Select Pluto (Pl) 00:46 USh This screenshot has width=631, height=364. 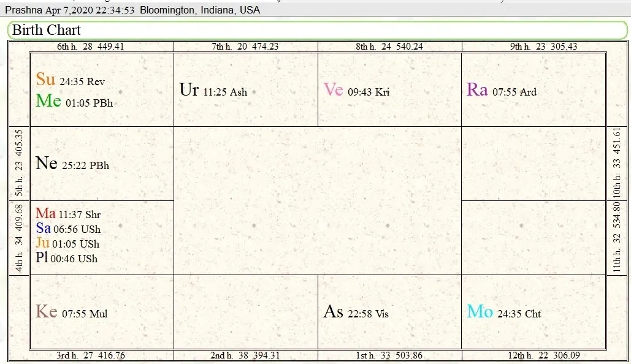66,258
